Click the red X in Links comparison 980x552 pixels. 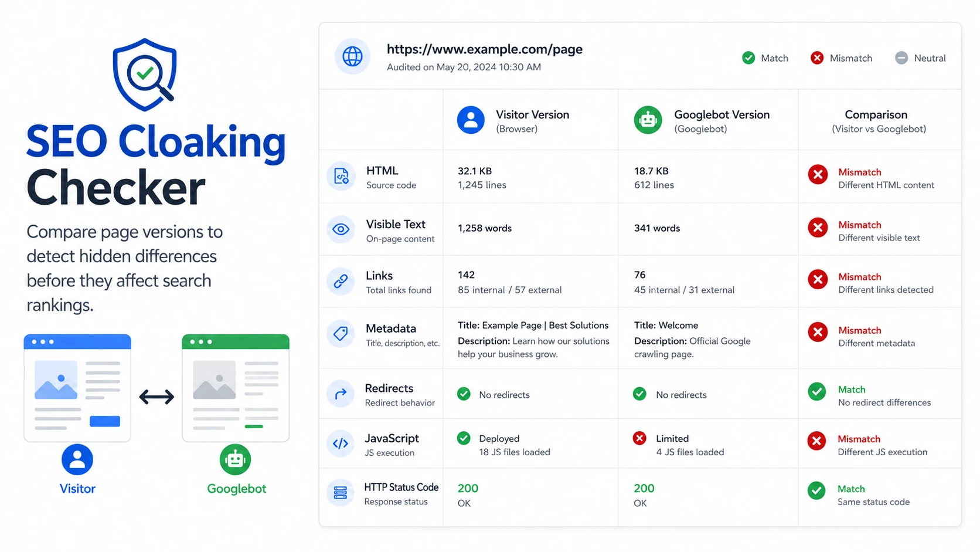point(818,279)
